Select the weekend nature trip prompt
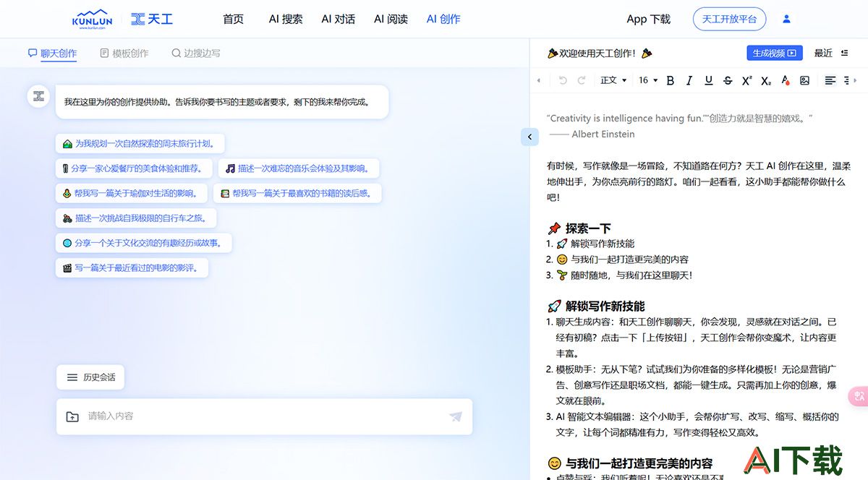This screenshot has width=868, height=480. 140,143
